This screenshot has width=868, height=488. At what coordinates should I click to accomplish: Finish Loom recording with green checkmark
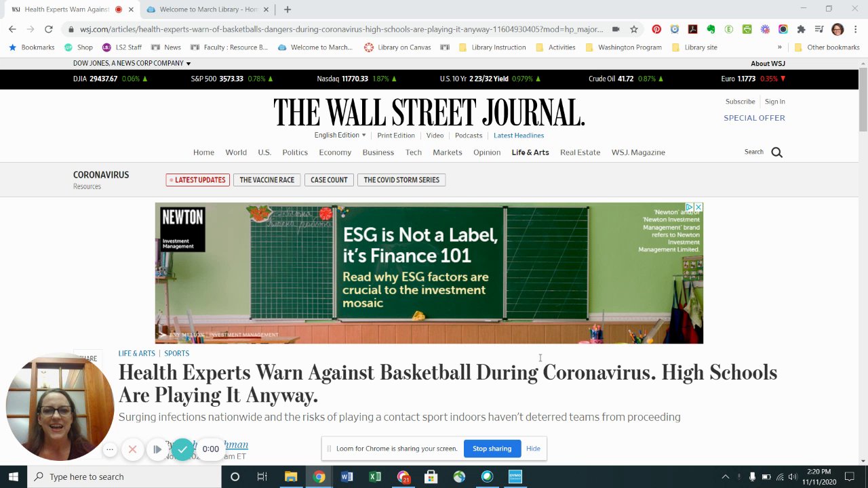182,449
